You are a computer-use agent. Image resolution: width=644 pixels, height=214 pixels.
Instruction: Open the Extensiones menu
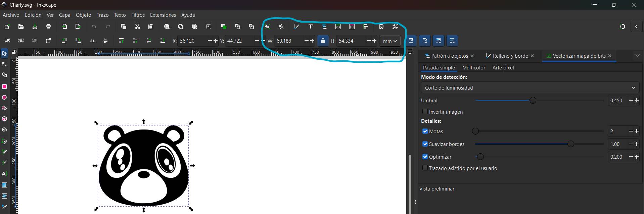point(163,15)
